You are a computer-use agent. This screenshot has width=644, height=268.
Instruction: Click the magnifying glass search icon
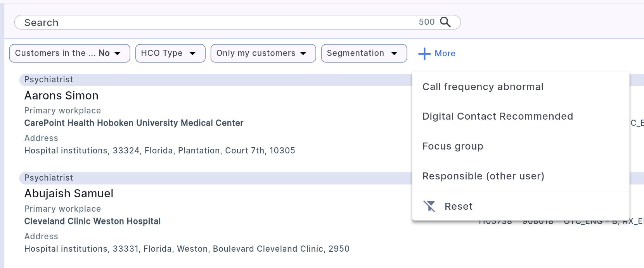445,22
